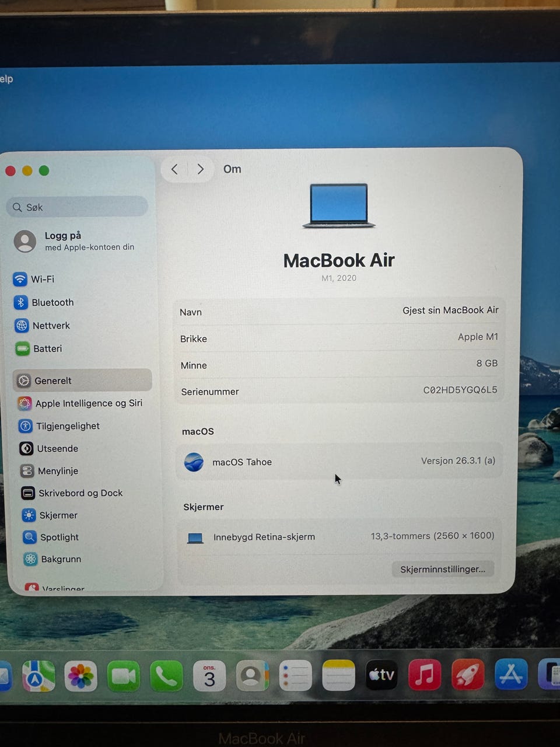Click the computer name Gjest sin MacBook Air
Screen dimensions: 560x747
450,310
